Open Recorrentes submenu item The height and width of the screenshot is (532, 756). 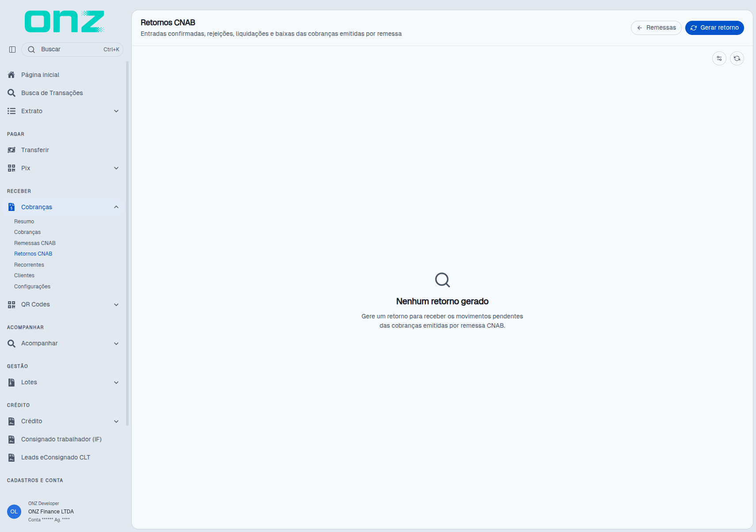[29, 265]
